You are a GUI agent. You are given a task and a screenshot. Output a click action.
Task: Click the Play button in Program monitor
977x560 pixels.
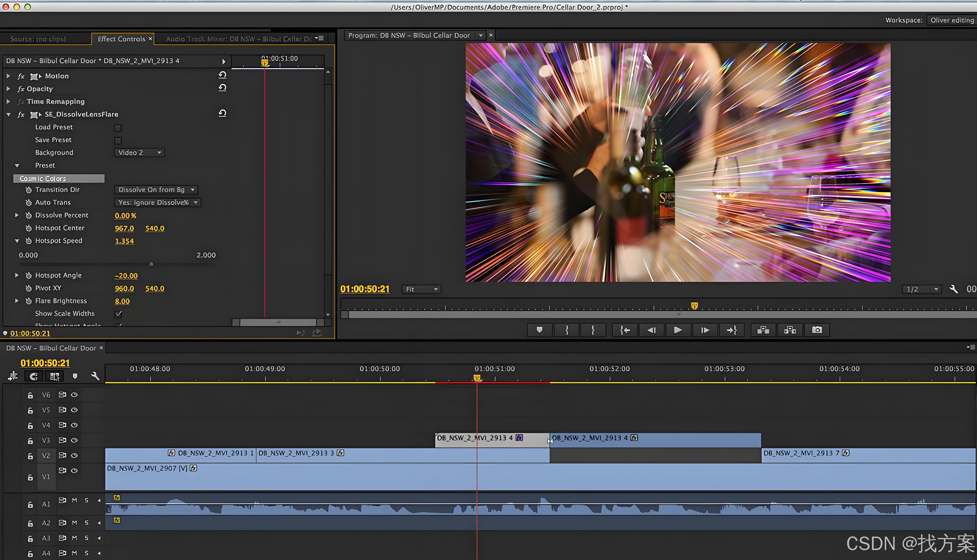point(678,330)
